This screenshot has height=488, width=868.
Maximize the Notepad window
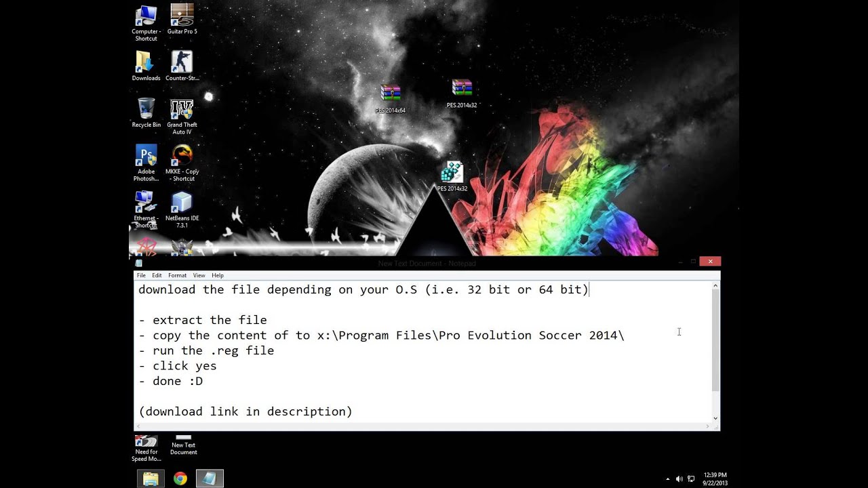[x=693, y=262]
